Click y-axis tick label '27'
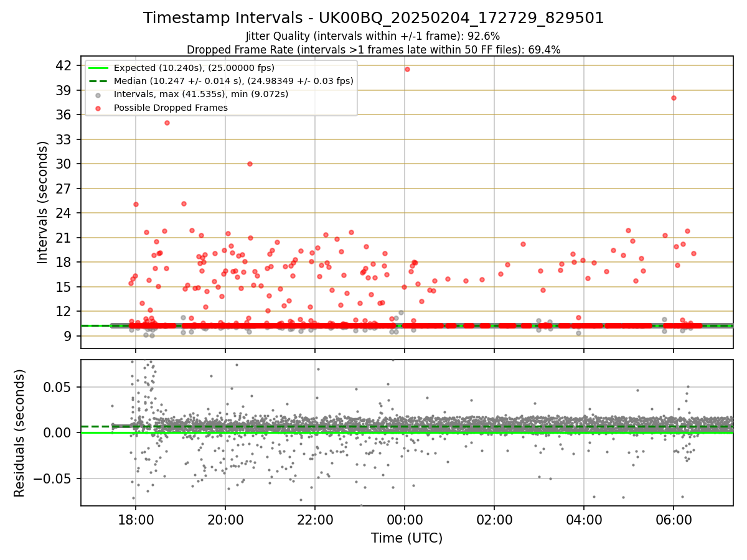The image size is (747, 560). coord(64,189)
